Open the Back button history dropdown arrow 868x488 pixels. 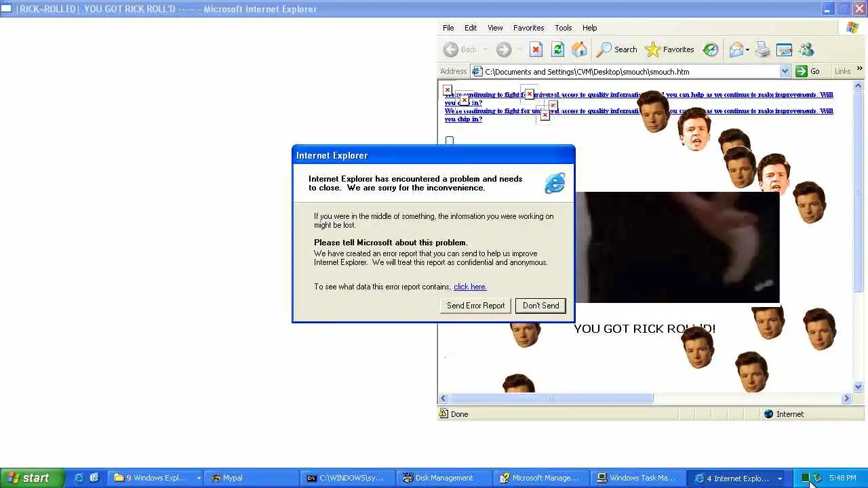486,49
